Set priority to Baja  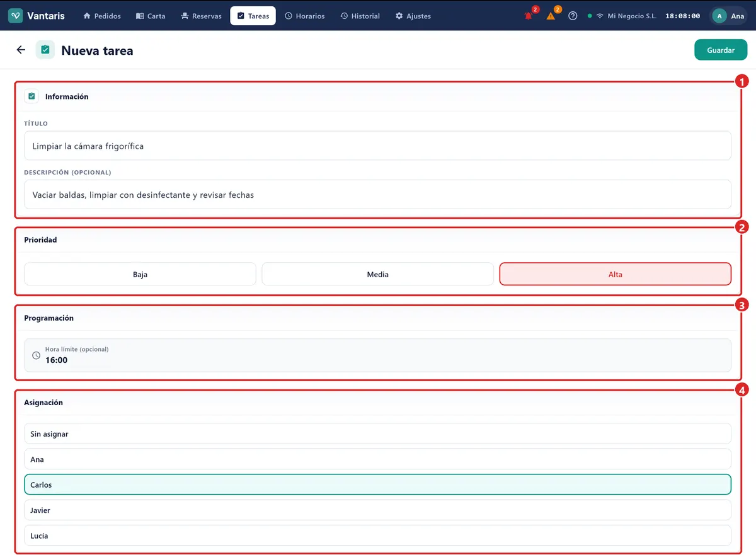point(140,274)
